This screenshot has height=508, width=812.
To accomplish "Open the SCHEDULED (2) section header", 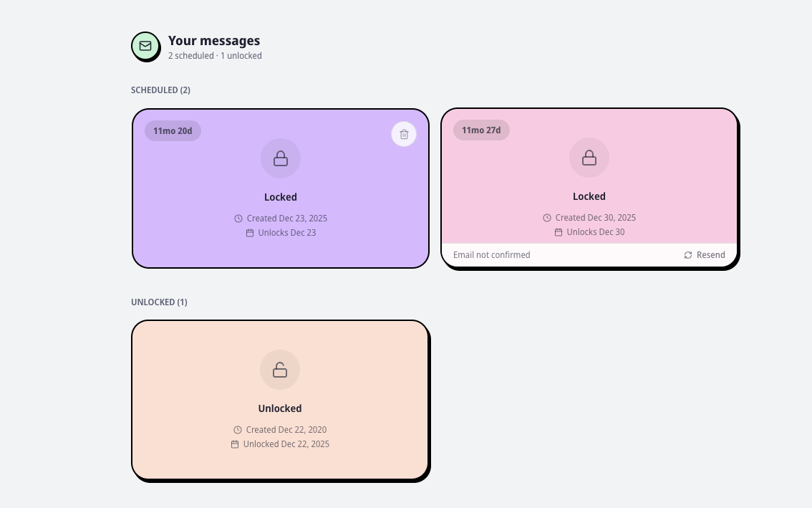I will coord(160,90).
